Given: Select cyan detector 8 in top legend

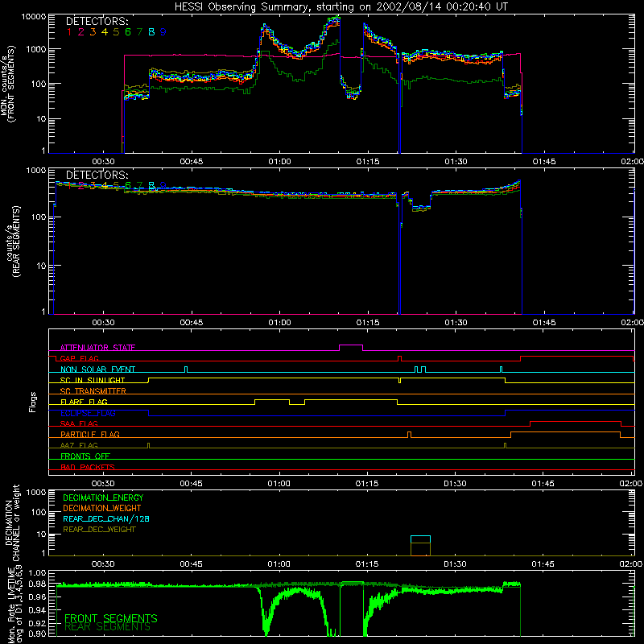Looking at the screenshot, I should (151, 32).
